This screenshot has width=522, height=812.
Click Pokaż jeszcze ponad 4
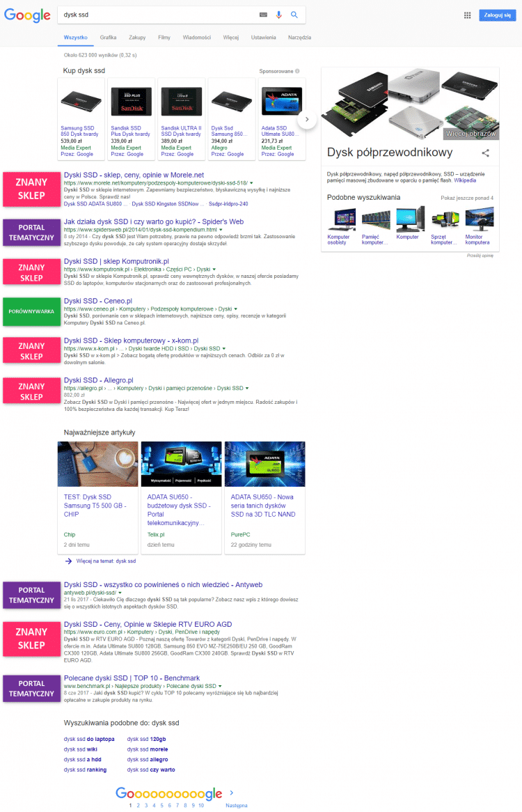point(466,198)
